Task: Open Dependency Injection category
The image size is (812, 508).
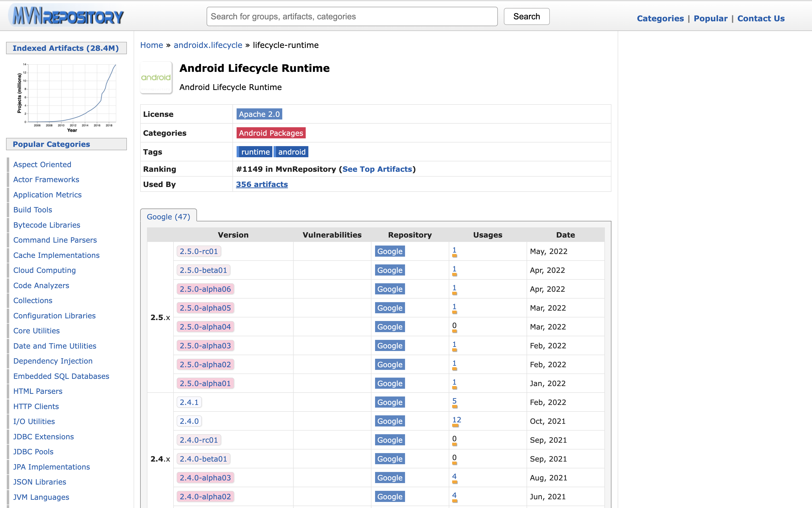Action: pos(53,361)
